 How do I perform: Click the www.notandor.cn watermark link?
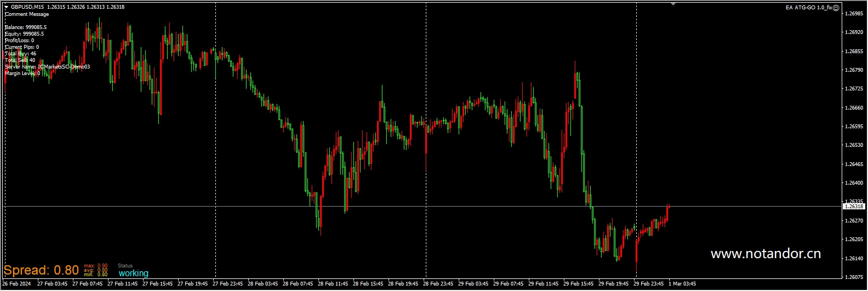[x=766, y=254]
